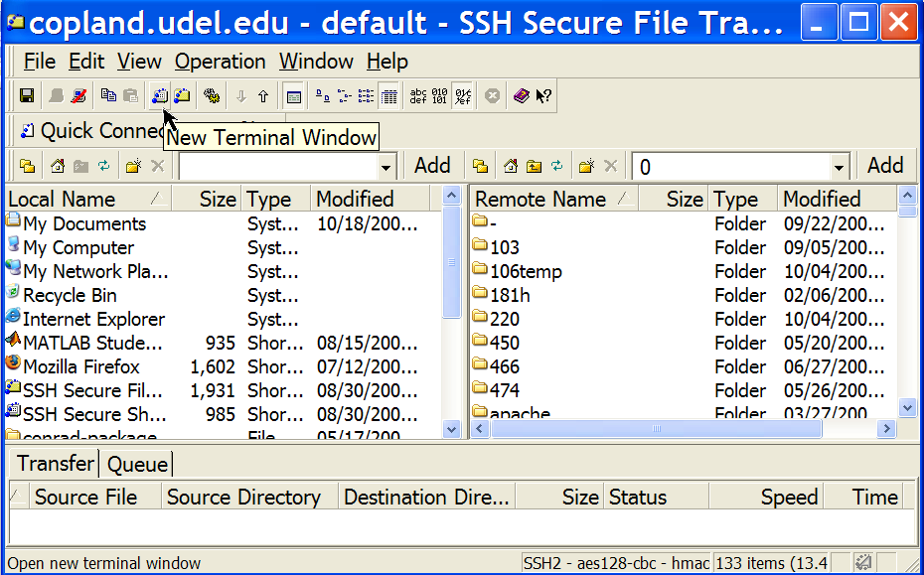Open a New File Transfer Window icon

click(182, 96)
